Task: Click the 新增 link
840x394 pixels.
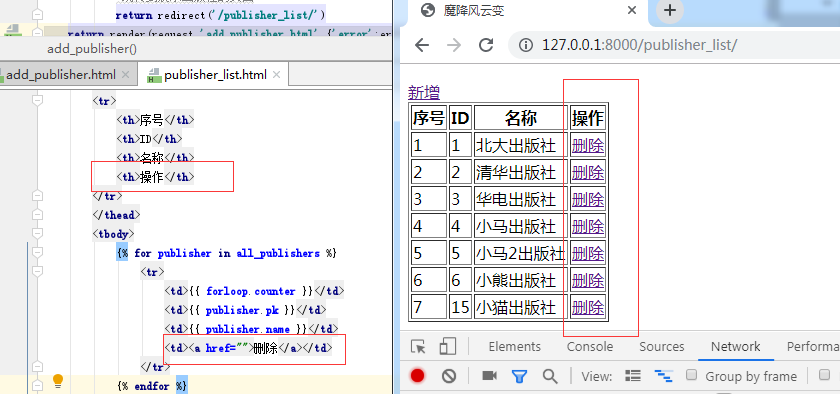Action: pyautogui.click(x=424, y=92)
